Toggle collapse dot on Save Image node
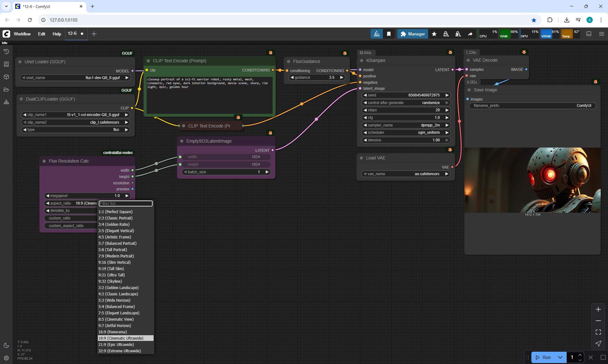 [x=469, y=90]
